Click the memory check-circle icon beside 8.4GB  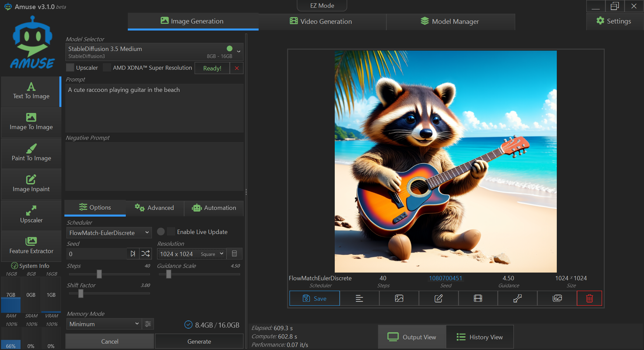click(x=189, y=325)
